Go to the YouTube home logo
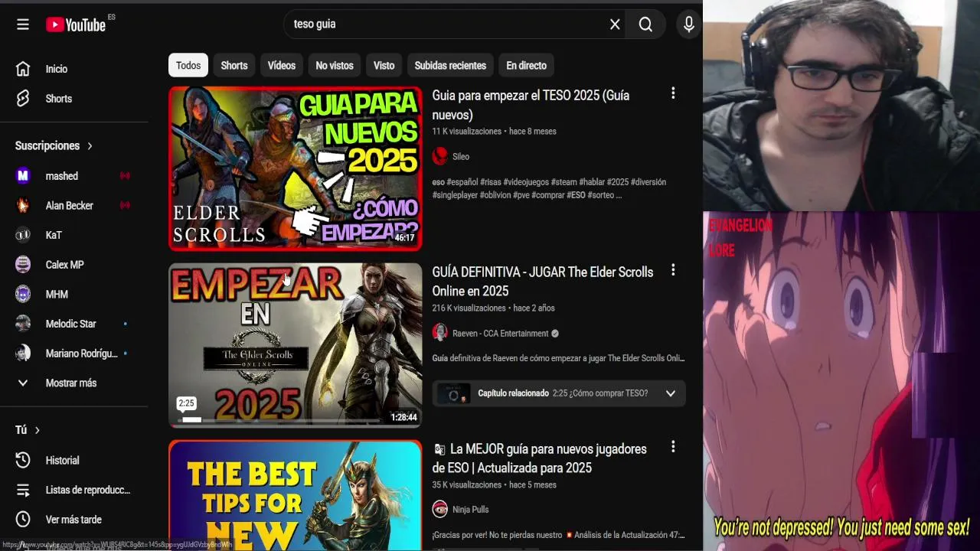This screenshot has width=980, height=551. [76, 24]
